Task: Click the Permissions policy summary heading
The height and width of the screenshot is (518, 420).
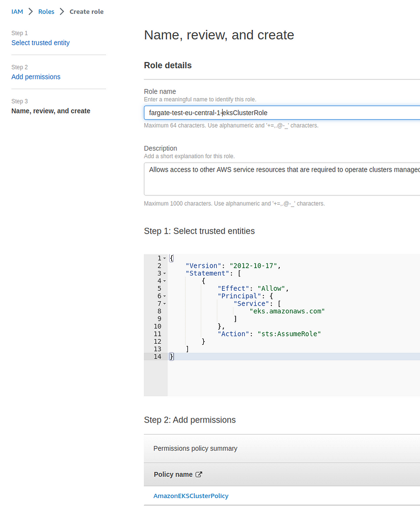Action: [x=195, y=448]
